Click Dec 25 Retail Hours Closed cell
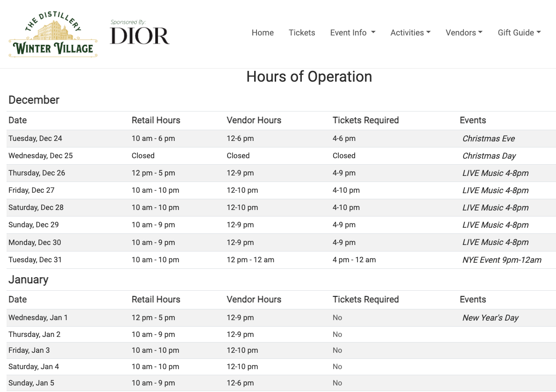The height and width of the screenshot is (392, 556). click(x=143, y=156)
